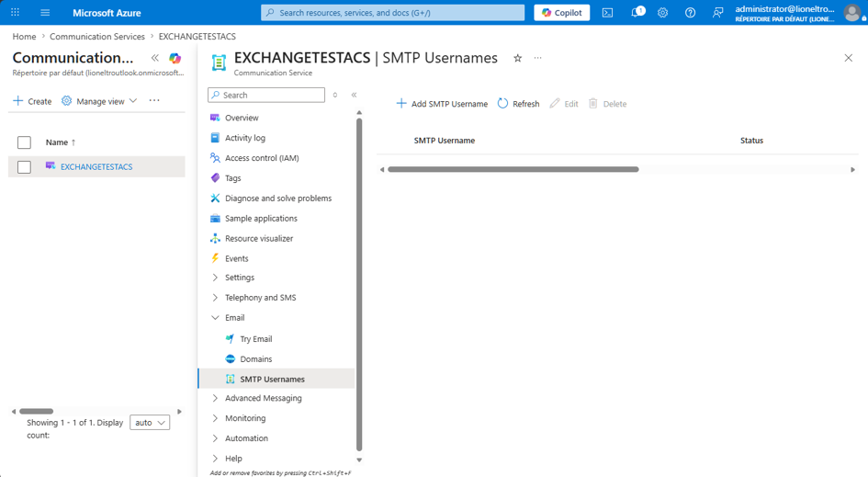
Task: Open the feedback icon in header
Action: pos(717,12)
